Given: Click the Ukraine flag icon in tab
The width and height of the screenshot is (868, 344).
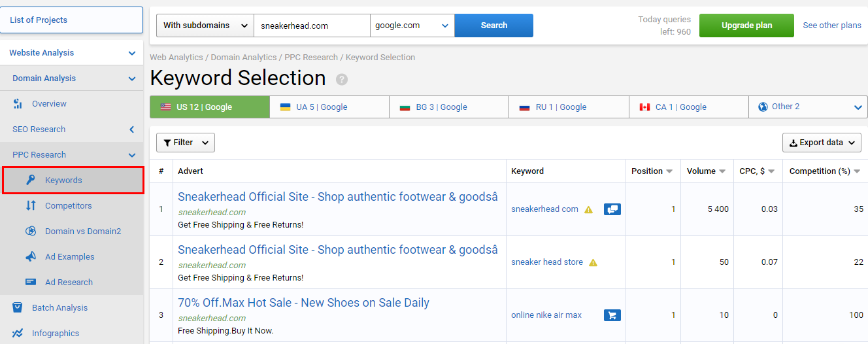Looking at the screenshot, I should point(285,107).
